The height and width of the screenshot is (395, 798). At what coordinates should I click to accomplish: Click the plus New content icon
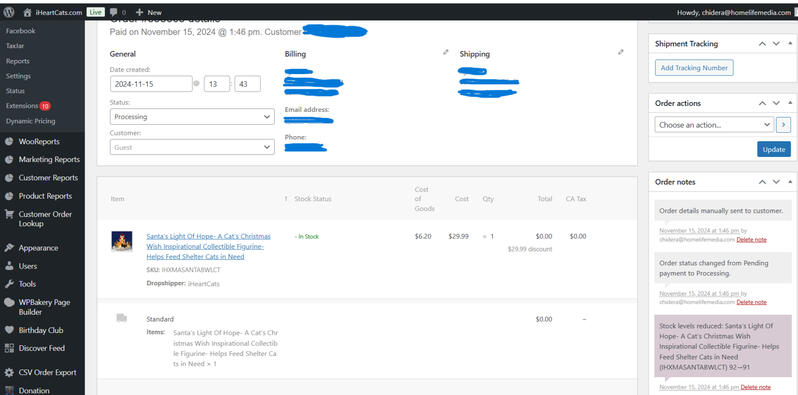click(x=139, y=12)
